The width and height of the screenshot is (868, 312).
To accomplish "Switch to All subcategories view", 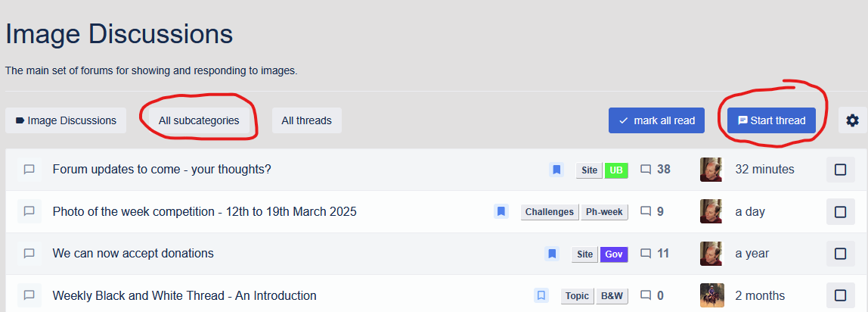I will [x=199, y=120].
